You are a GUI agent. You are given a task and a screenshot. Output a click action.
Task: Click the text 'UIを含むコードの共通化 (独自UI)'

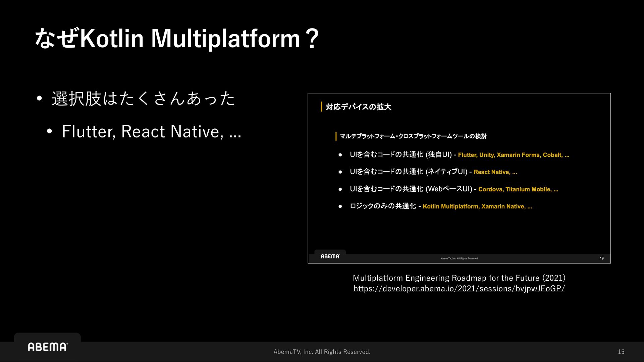pos(401,155)
